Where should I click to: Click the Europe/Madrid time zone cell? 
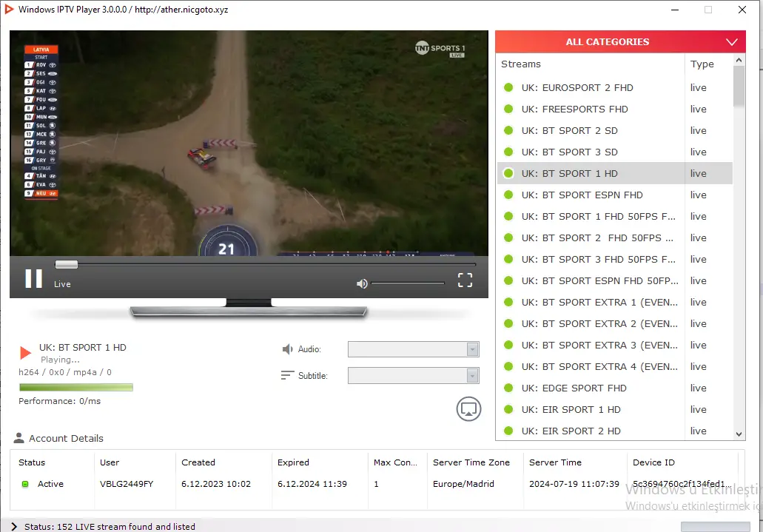click(x=463, y=484)
